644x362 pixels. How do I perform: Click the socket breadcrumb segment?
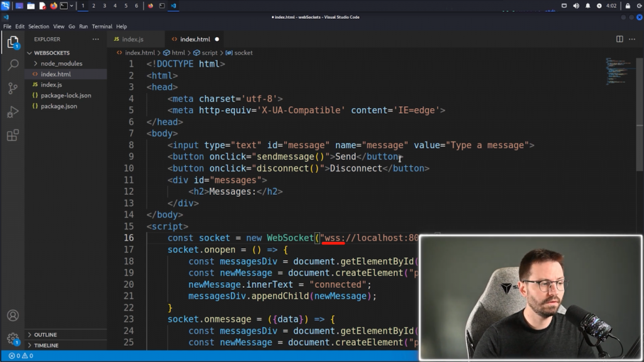[x=243, y=53]
